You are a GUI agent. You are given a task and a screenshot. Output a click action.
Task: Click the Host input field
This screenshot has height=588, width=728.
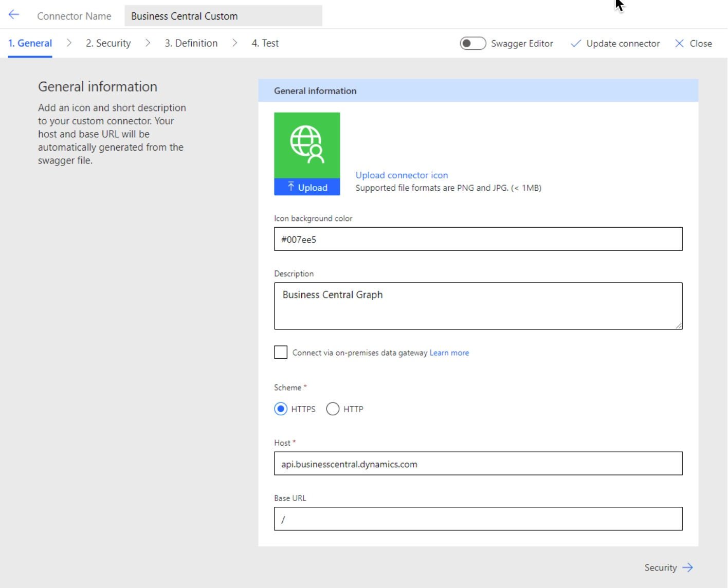click(x=478, y=464)
